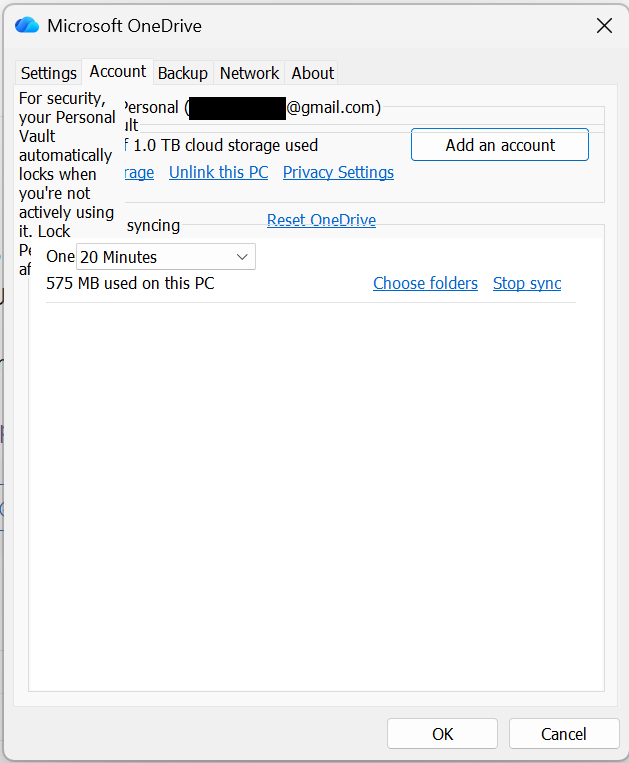Click the Unlink this PC link
This screenshot has width=629, height=763.
(218, 172)
